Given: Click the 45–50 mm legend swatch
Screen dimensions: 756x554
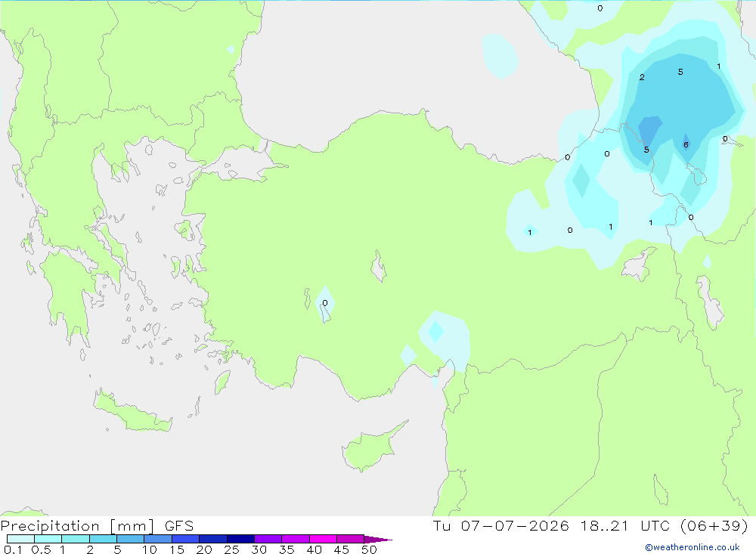Looking at the screenshot, I should click(351, 539).
